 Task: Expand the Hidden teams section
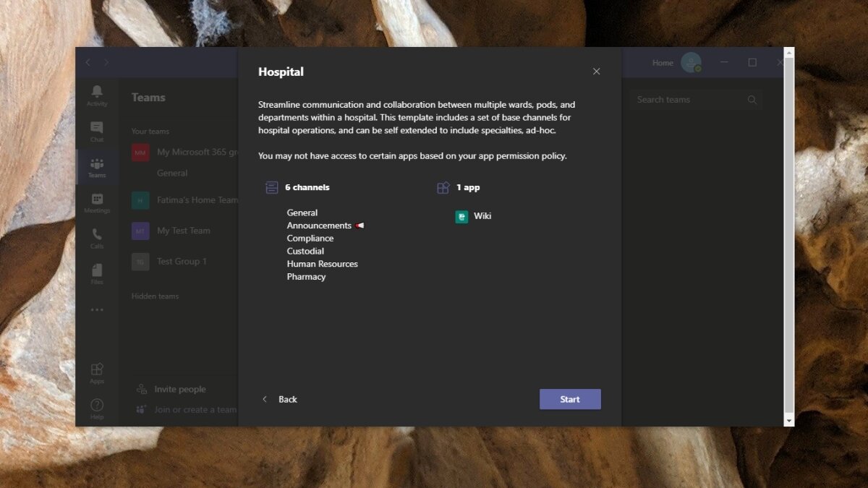click(155, 296)
